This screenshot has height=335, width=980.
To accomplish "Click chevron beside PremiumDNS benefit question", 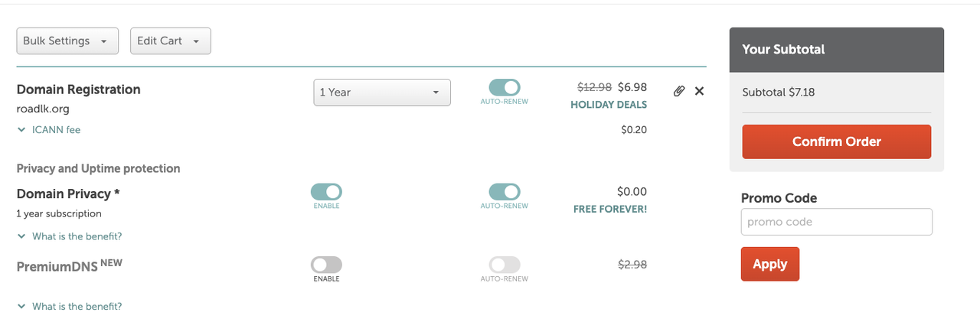I will [x=21, y=307].
